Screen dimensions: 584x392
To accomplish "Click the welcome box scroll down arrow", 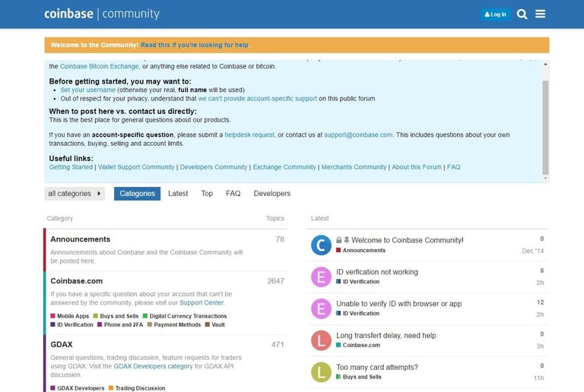I will click(x=545, y=179).
